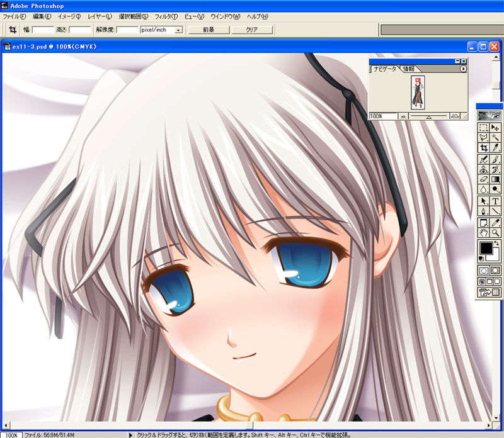Viewport: 504px width, 438px height.
Task: Switch to the ナビゲータ tab
Action: pyautogui.click(x=385, y=69)
